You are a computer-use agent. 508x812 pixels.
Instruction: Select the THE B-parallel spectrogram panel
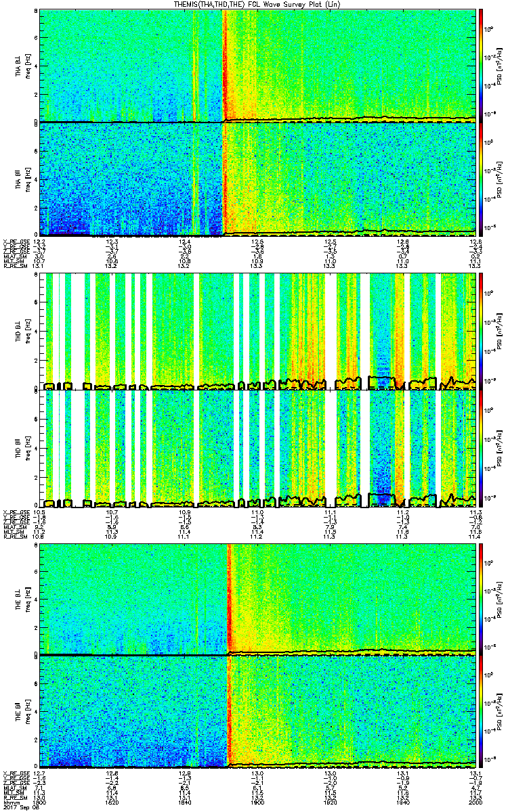pos(257,711)
